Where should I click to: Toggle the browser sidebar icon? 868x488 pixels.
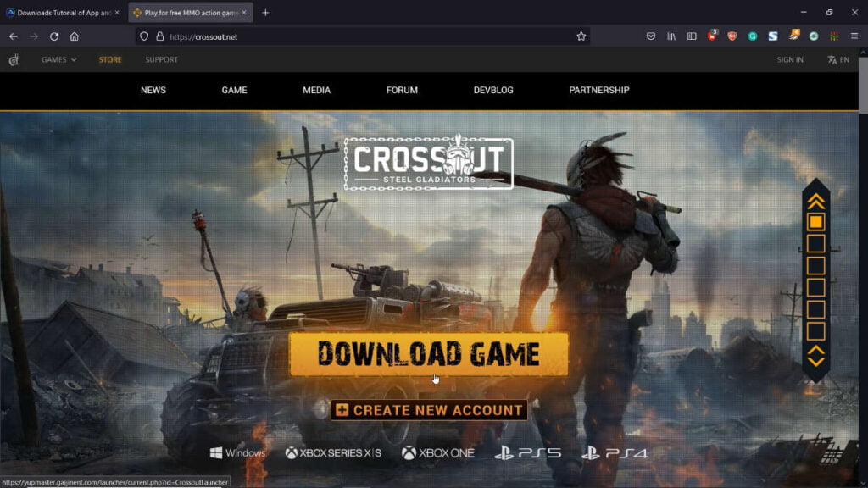point(692,36)
